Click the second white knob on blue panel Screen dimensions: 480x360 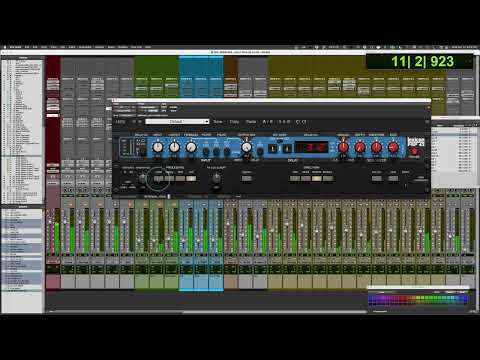coord(174,147)
